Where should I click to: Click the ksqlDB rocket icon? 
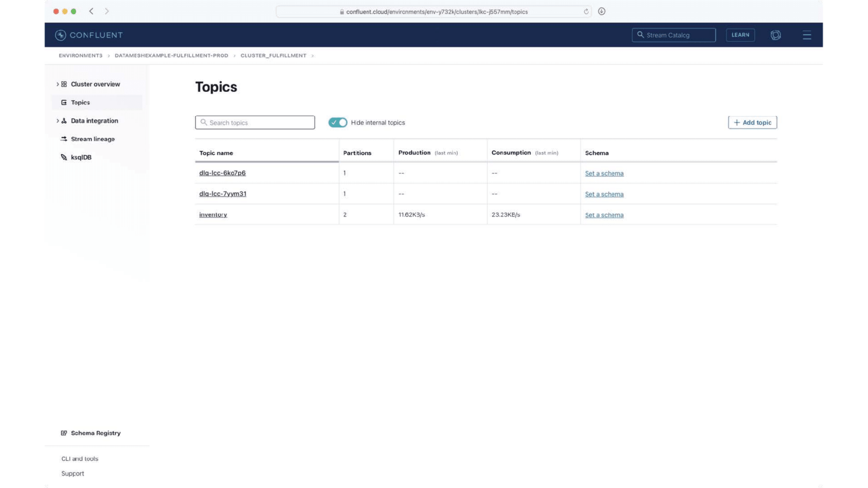pos(64,157)
